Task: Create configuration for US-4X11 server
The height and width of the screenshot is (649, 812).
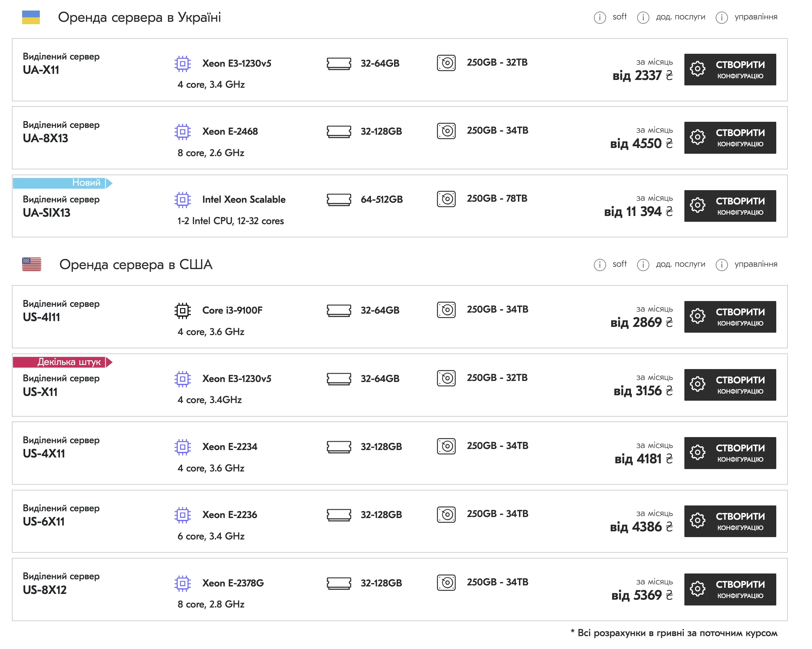Action: (730, 453)
